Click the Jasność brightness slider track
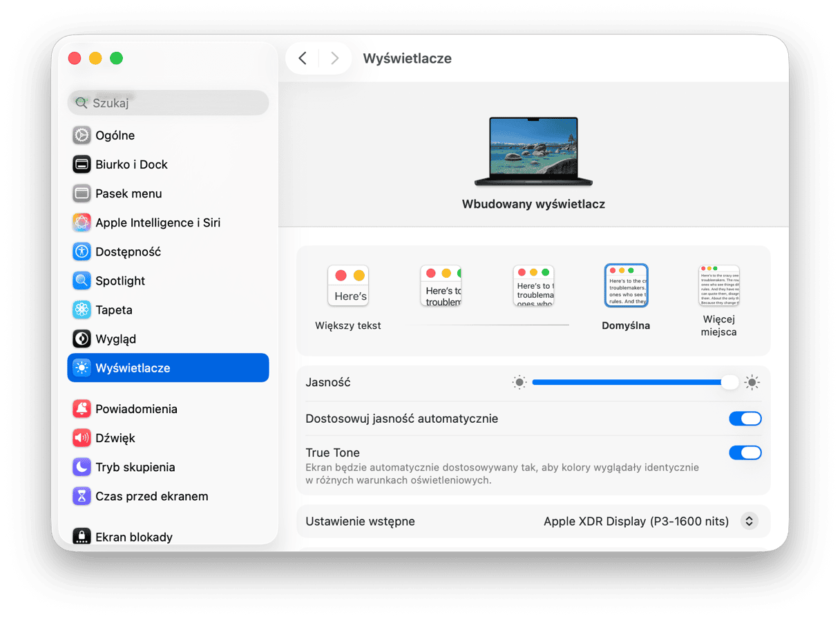Viewport: 840px width, 619px height. (x=629, y=382)
